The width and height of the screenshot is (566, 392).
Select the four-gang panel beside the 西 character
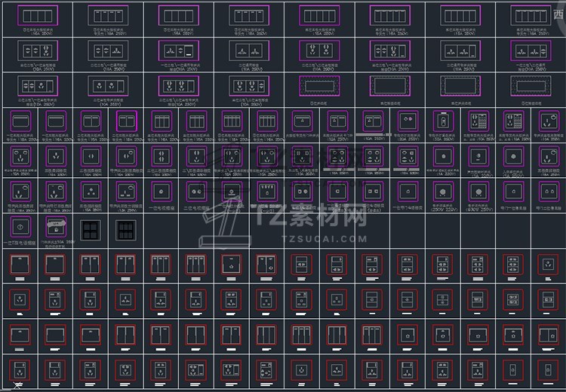[531, 16]
